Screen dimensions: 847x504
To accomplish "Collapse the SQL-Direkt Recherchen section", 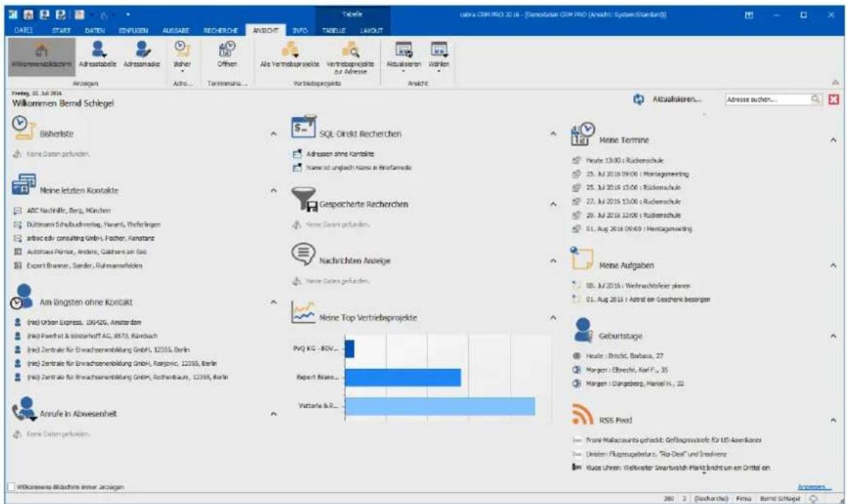I will click(553, 134).
